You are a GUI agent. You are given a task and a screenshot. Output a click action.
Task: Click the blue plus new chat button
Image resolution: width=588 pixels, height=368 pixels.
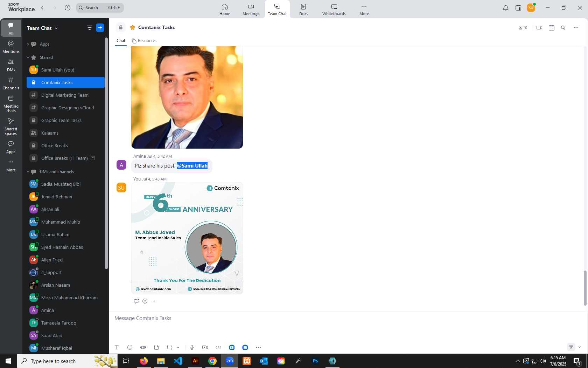pos(100,28)
